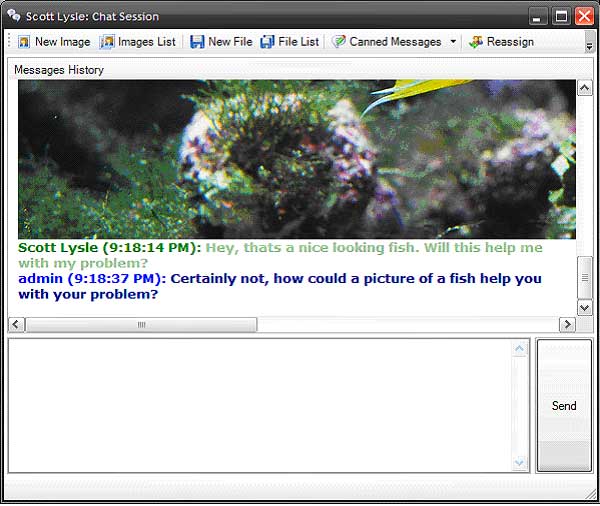Focus the message input text box
Screen dimensions: 600x506
pos(260,406)
